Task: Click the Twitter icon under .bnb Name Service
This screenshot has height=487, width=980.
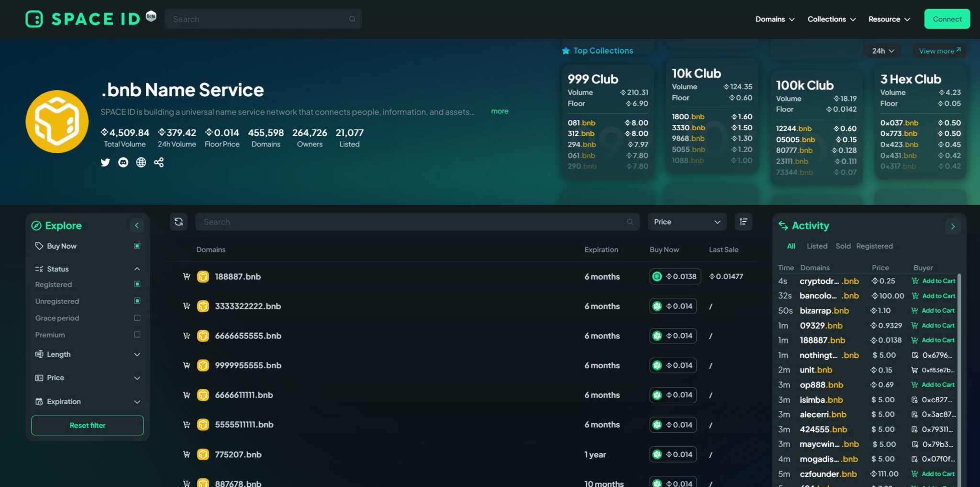Action: [105, 162]
